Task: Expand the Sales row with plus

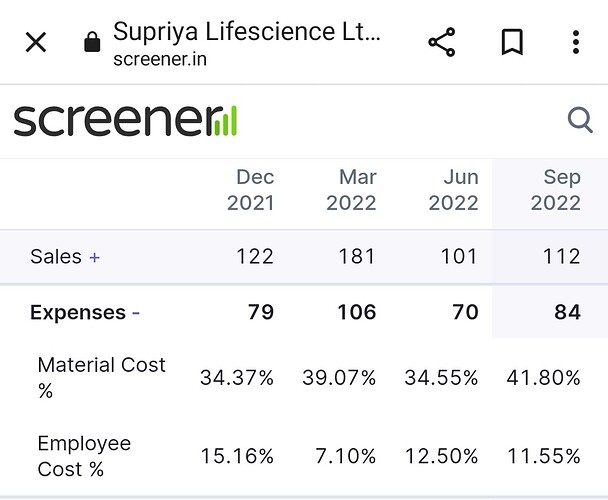Action: point(95,257)
